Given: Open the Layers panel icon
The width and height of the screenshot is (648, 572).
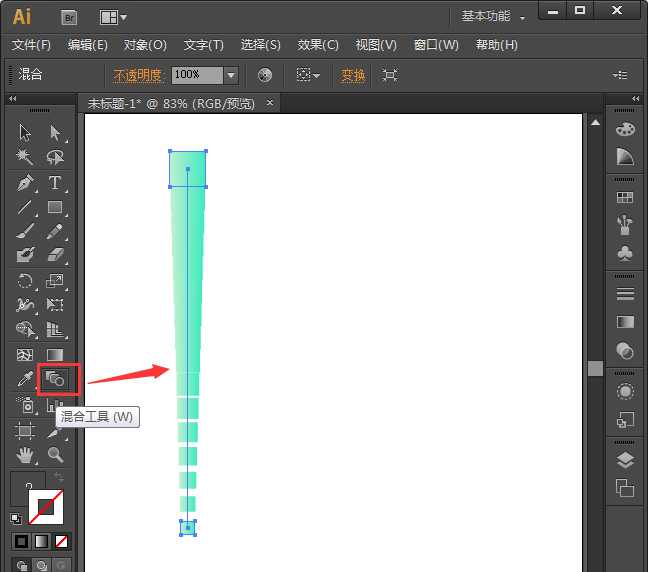Looking at the screenshot, I should click(625, 460).
